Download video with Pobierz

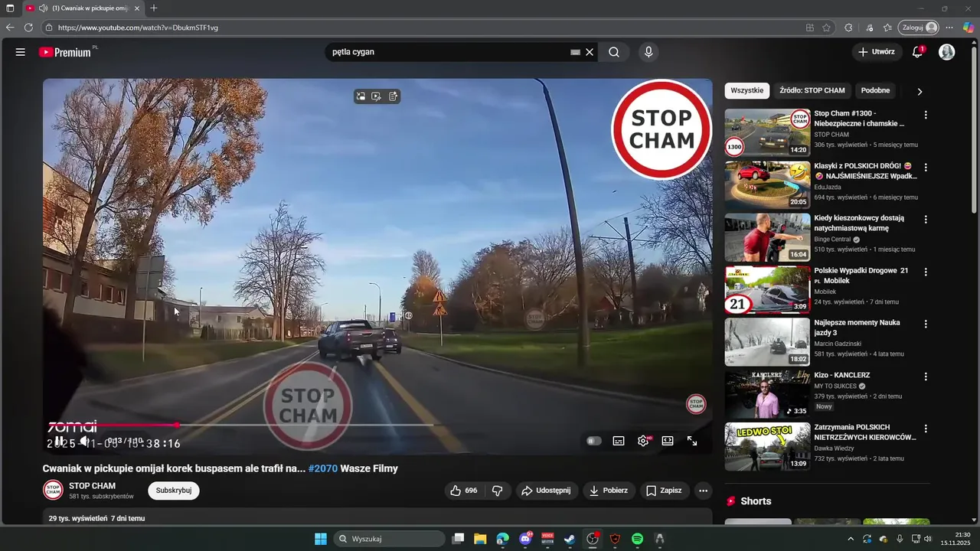click(x=609, y=491)
